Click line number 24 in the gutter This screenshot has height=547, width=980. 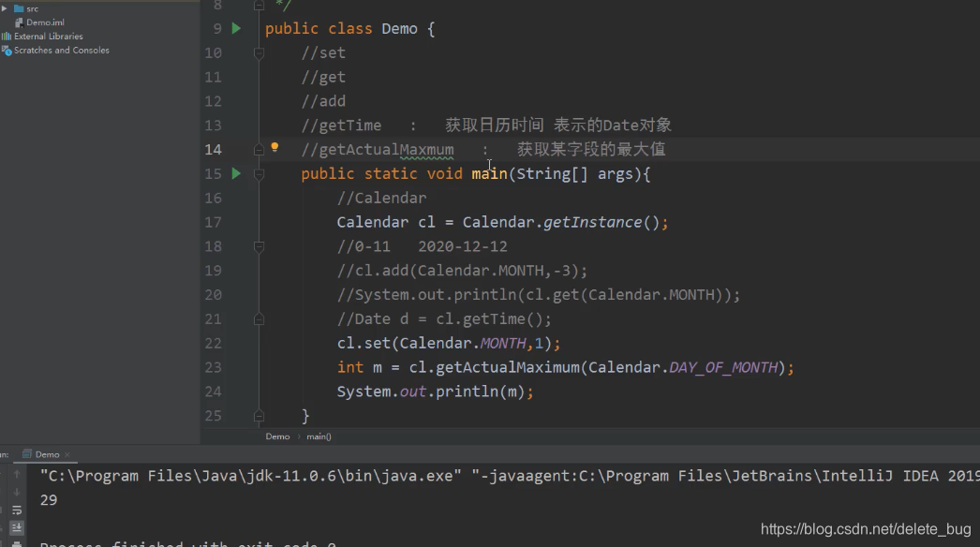coord(213,392)
